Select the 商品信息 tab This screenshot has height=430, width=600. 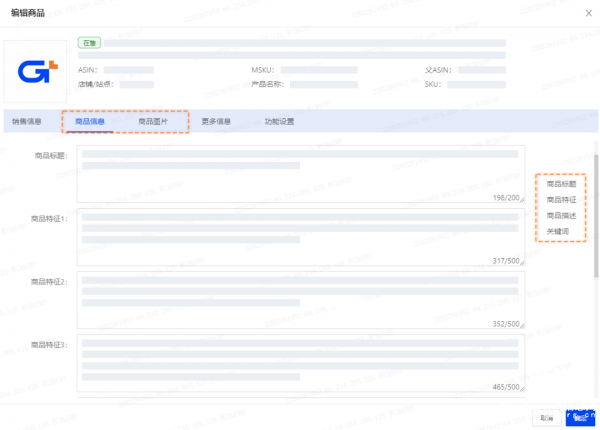coord(90,121)
